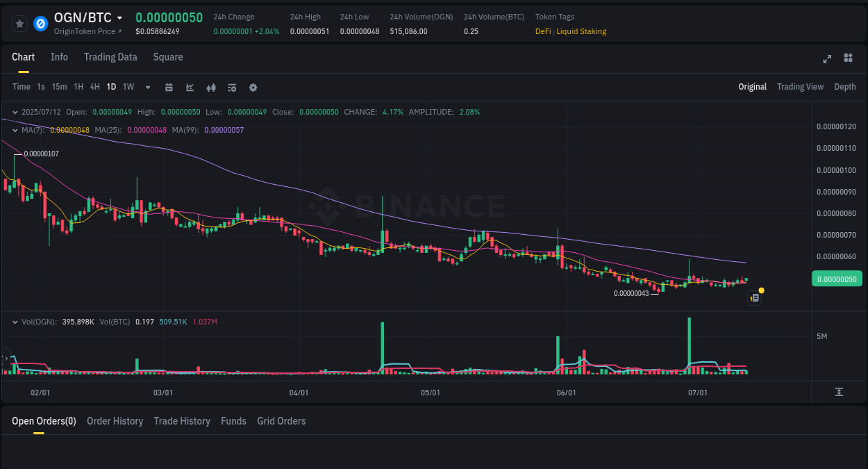This screenshot has width=868, height=469.
Task: Toggle the favorite star for OGN/BTC
Action: pyautogui.click(x=19, y=22)
